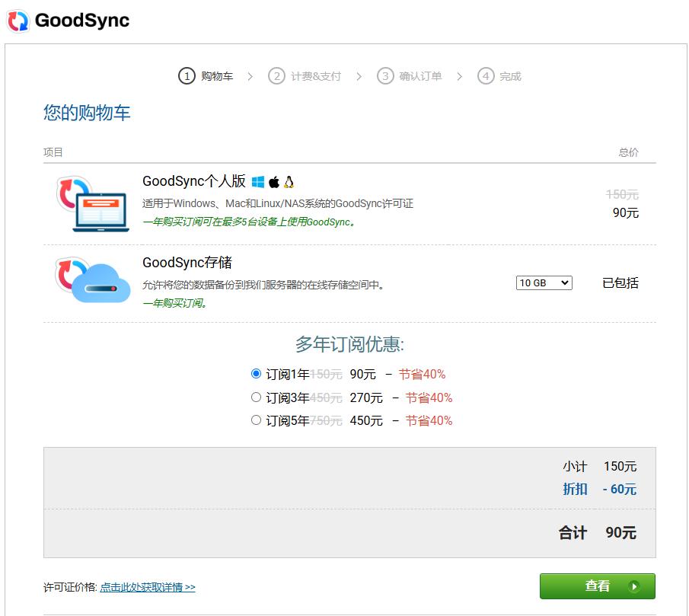689x616 pixels.
Task: Click the circled step 3 确认订单 icon
Action: pyautogui.click(x=384, y=76)
